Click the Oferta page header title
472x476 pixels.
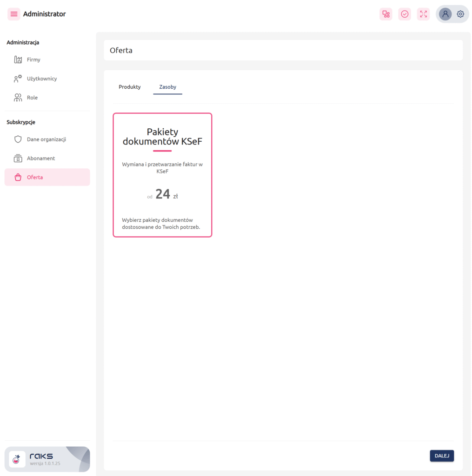pos(121,50)
